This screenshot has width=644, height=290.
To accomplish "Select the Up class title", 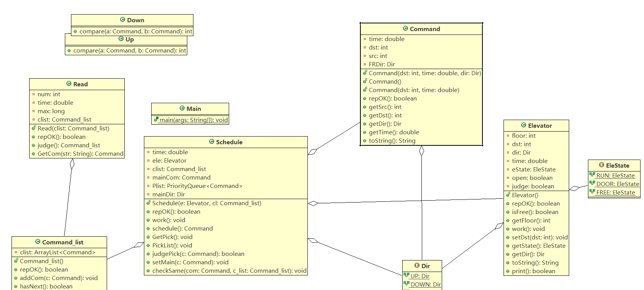I will click(x=130, y=39).
